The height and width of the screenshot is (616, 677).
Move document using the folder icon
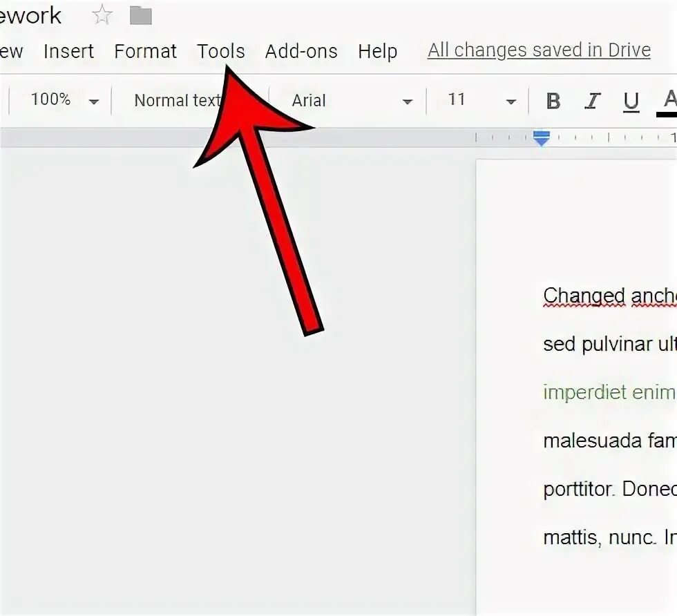tap(141, 16)
